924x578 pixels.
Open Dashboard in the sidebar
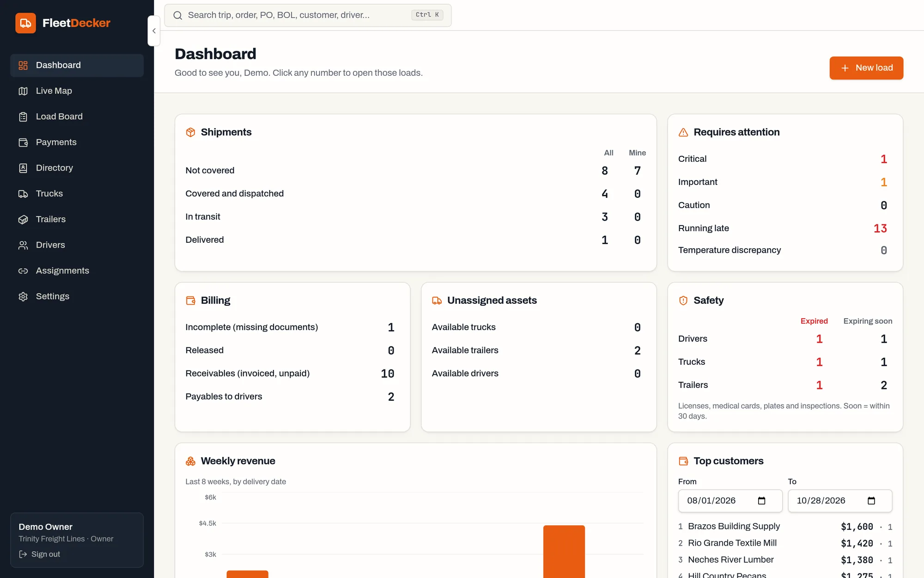click(x=77, y=65)
